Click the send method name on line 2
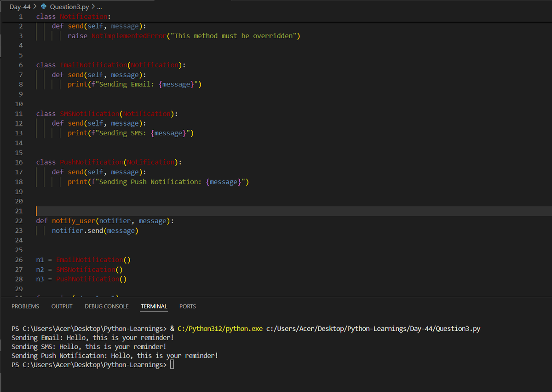Screen dimensions: 552x392 coord(75,26)
